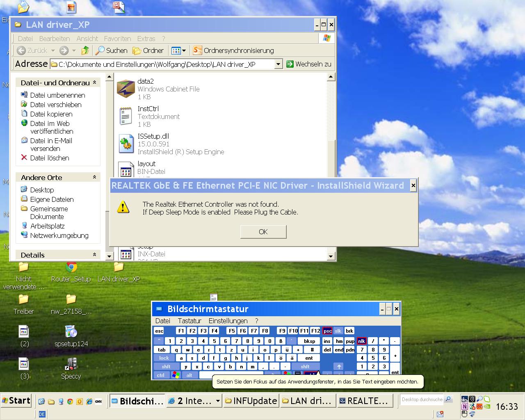Viewport: 525px width, 420px height.
Task: Select the Treiber desktop folder
Action: (24, 304)
